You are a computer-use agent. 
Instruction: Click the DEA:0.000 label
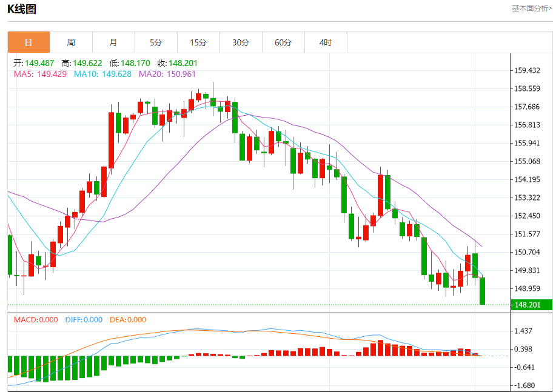[128, 320]
